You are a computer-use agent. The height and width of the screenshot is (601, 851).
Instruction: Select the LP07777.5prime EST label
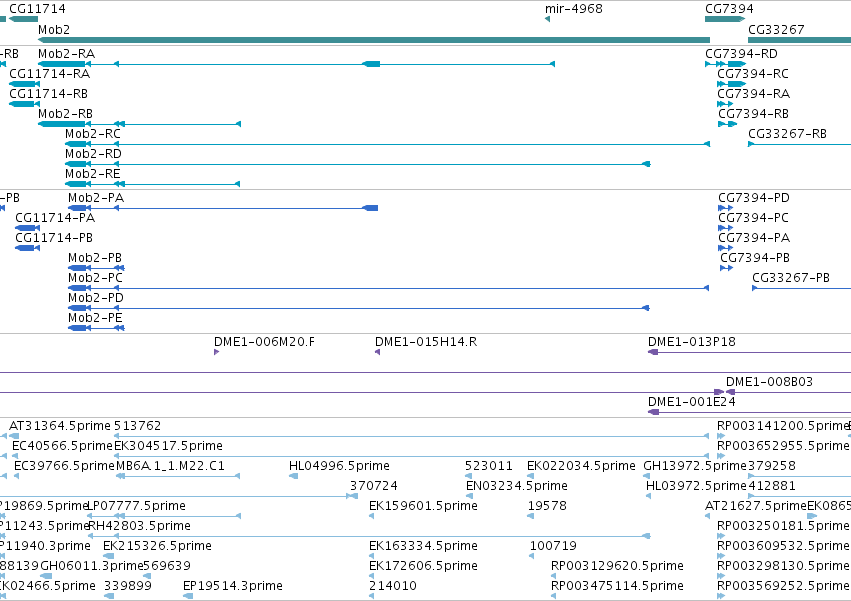pyautogui.click(x=137, y=506)
